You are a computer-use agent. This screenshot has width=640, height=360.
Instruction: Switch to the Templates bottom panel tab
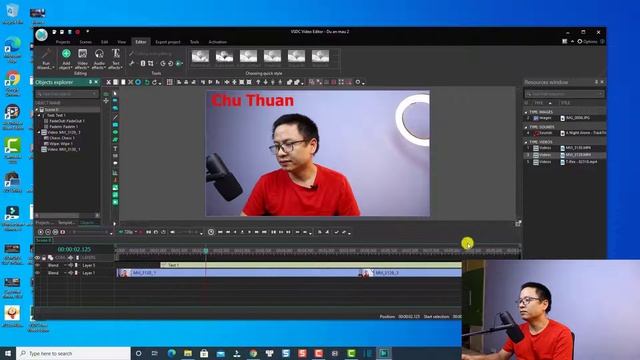[66, 222]
